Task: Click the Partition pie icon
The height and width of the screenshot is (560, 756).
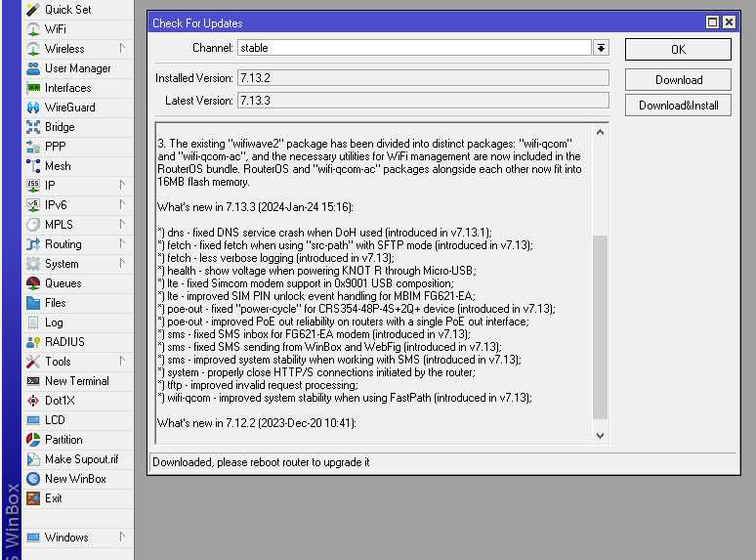Action: coord(33,440)
